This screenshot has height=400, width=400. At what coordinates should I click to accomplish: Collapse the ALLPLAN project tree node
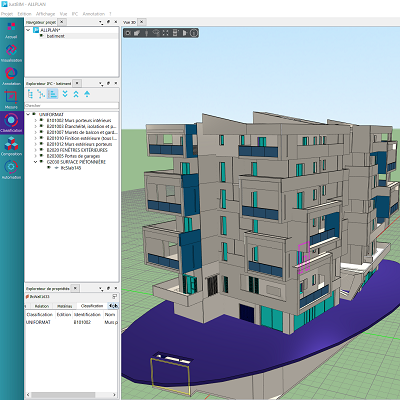click(28, 30)
